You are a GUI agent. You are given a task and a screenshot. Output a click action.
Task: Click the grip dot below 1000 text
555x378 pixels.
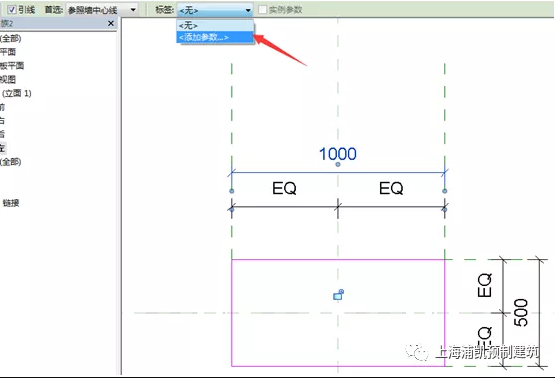[x=338, y=164]
